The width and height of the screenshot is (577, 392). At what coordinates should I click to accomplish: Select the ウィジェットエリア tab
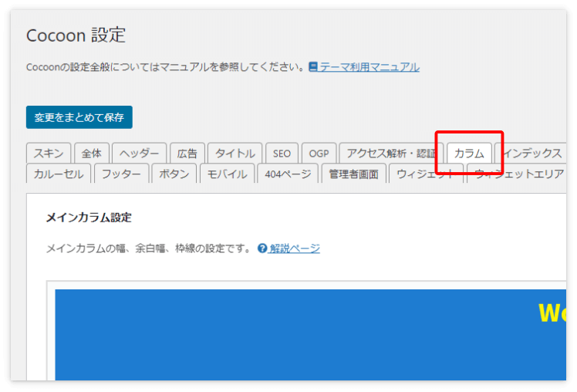click(517, 174)
